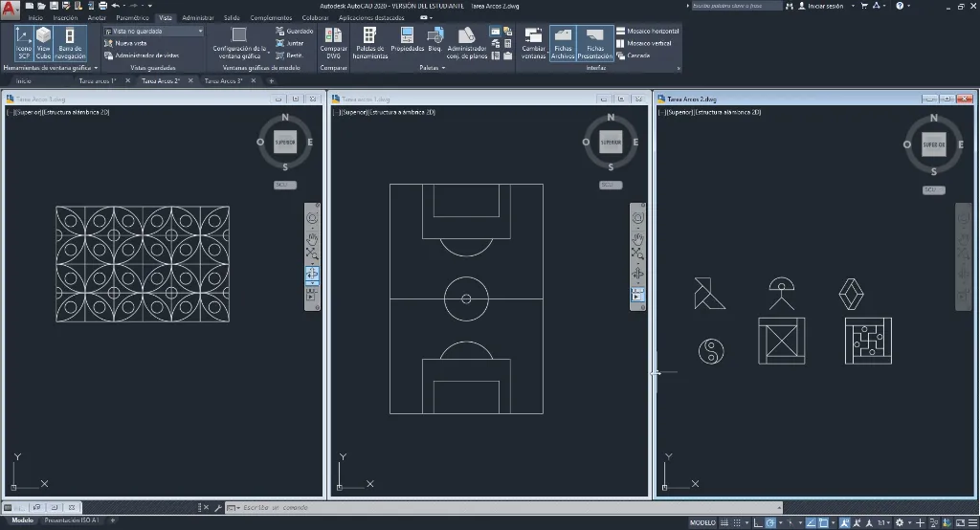Screen dimensions: 980x530
Task: Open the Salida ribbon tab
Action: pyautogui.click(x=232, y=17)
